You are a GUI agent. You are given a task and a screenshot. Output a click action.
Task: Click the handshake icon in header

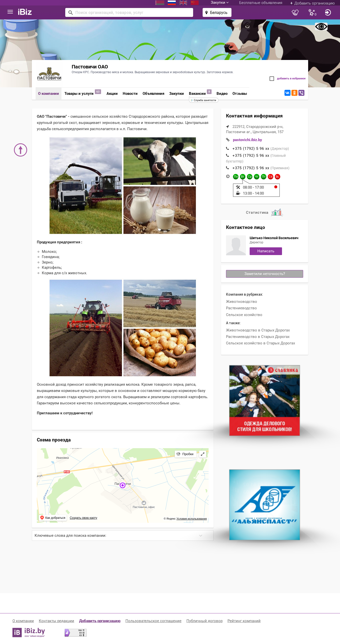coord(295,12)
